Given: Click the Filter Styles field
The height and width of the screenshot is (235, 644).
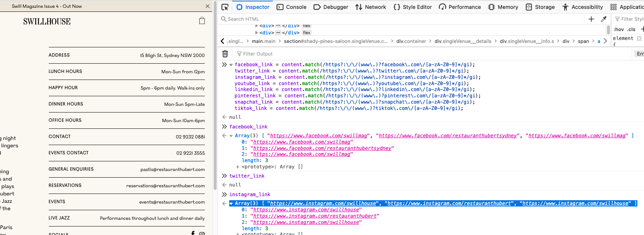Looking at the screenshot, I should (629, 19).
